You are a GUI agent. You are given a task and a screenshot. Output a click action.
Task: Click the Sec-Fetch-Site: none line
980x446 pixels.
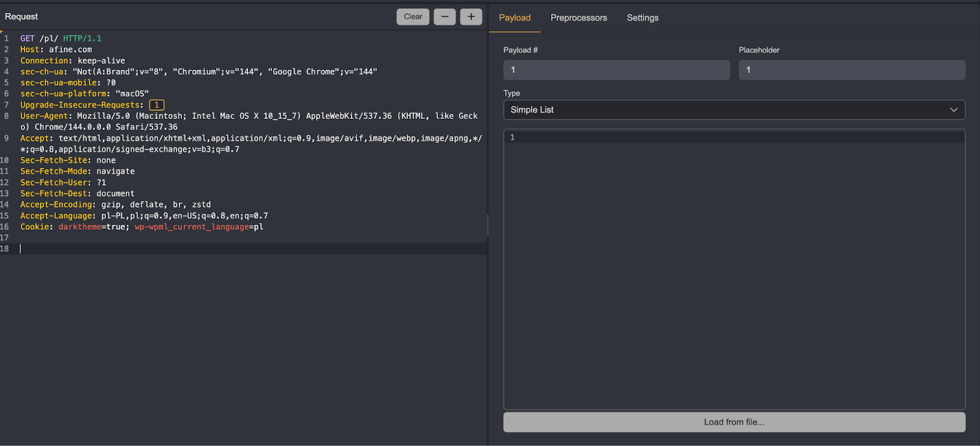(x=68, y=161)
